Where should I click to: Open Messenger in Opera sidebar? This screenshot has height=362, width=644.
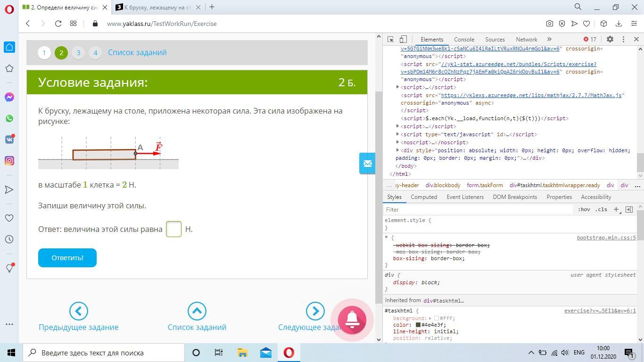click(9, 97)
